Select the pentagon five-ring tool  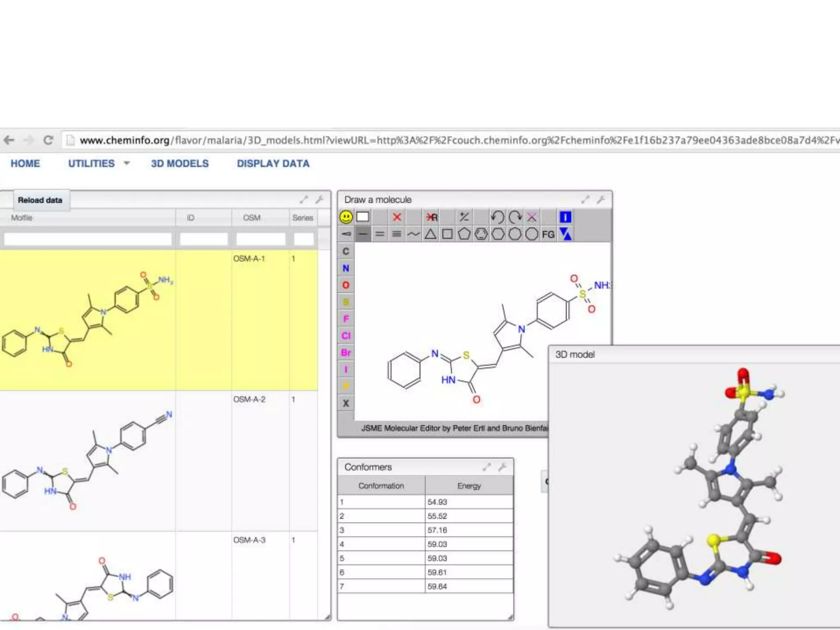click(464, 234)
